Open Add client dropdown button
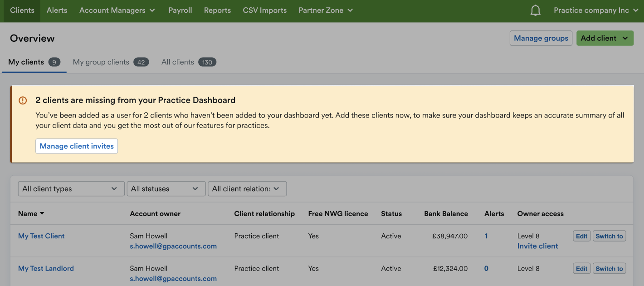 pyautogui.click(x=605, y=38)
